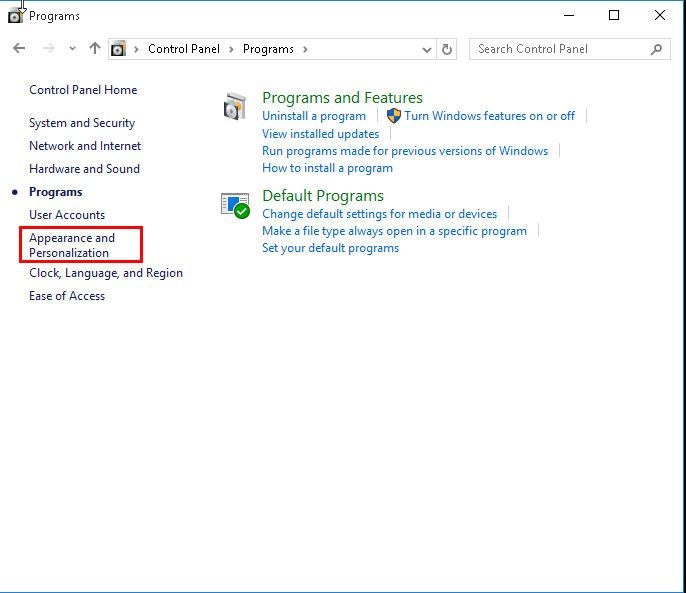Go back using the back arrow
This screenshot has width=686, height=593.
19,48
